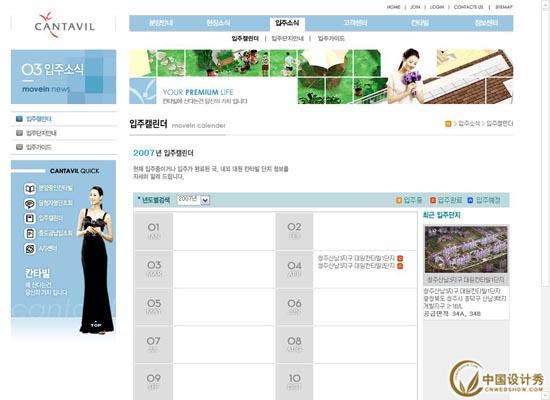The image size is (550, 400).
Task: Open the 입주소식 main navigation tab
Action: 287,23
